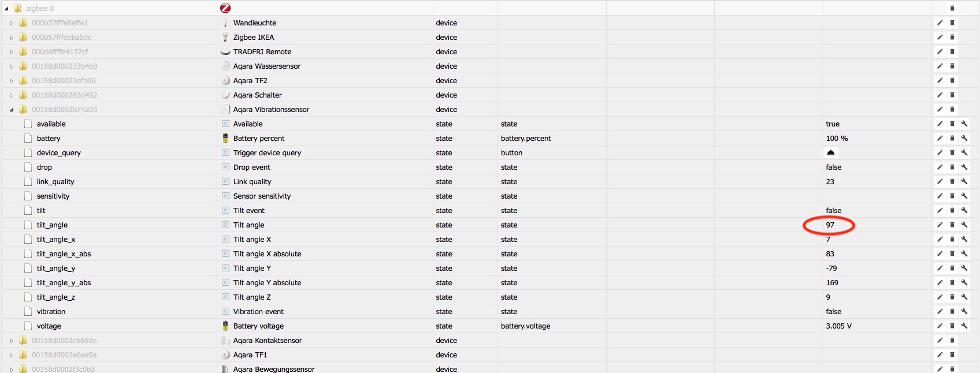Select the sensitivity state tree item

[53, 196]
